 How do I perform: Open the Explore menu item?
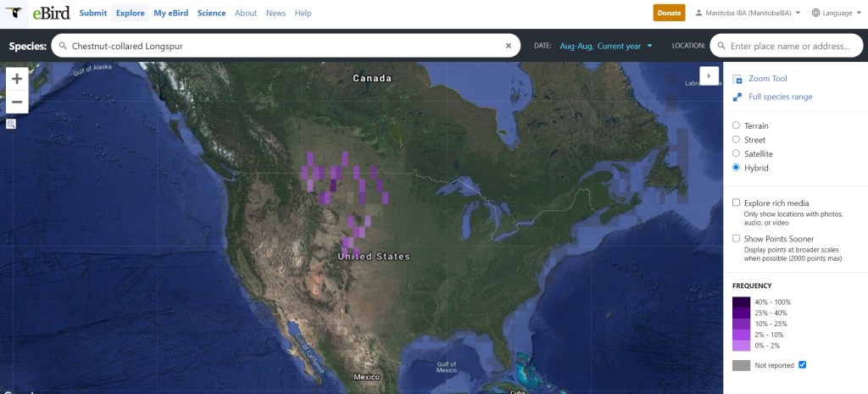[x=130, y=13]
